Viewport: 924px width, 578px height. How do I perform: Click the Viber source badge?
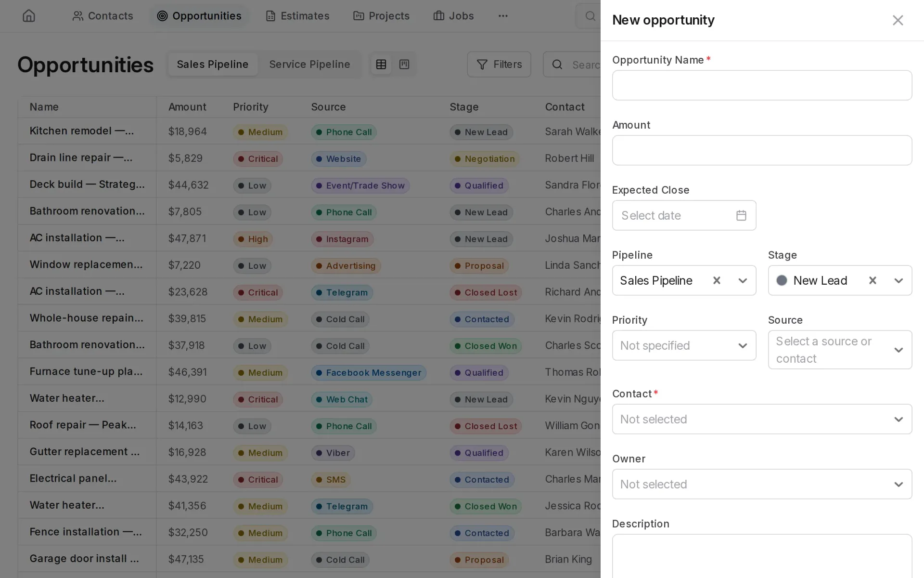[x=333, y=453]
